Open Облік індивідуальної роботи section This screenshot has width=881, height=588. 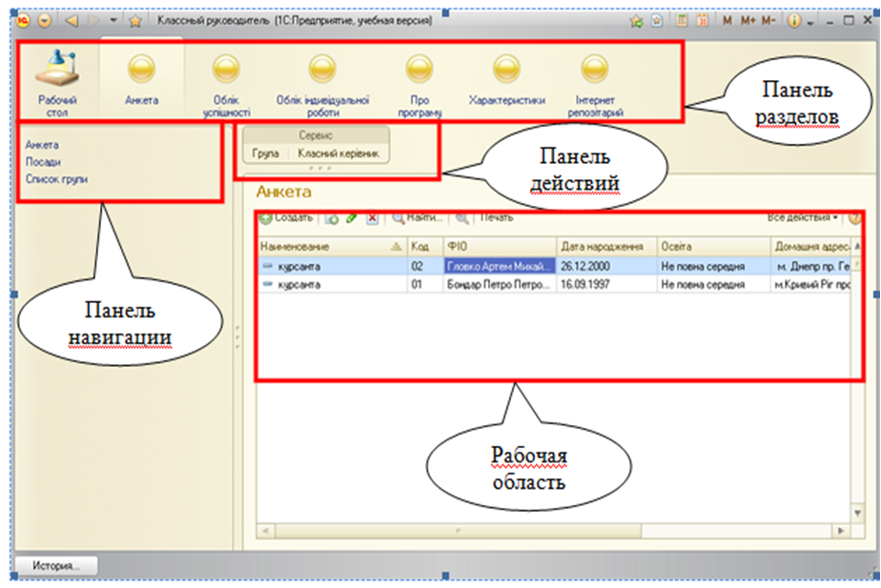pos(322,85)
